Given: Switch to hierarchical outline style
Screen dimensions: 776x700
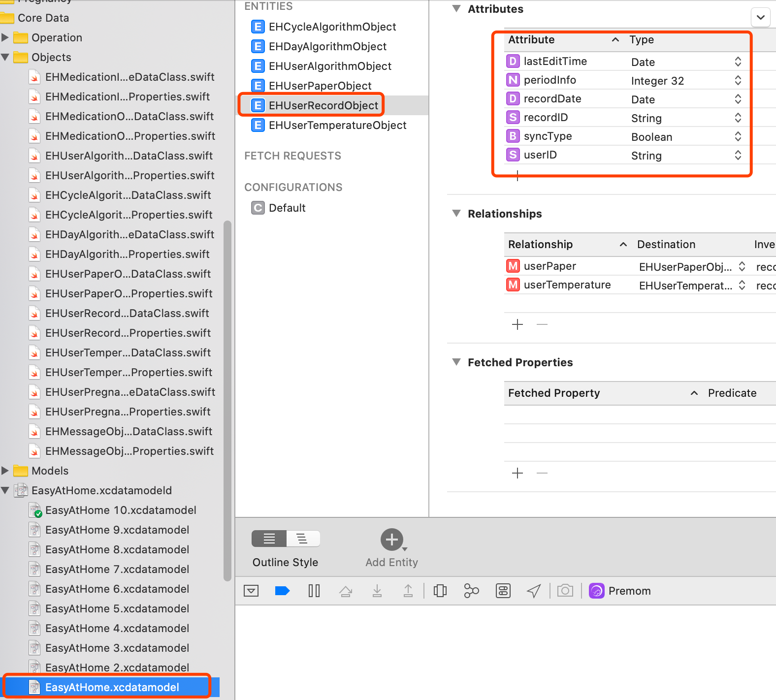Looking at the screenshot, I should tap(303, 539).
